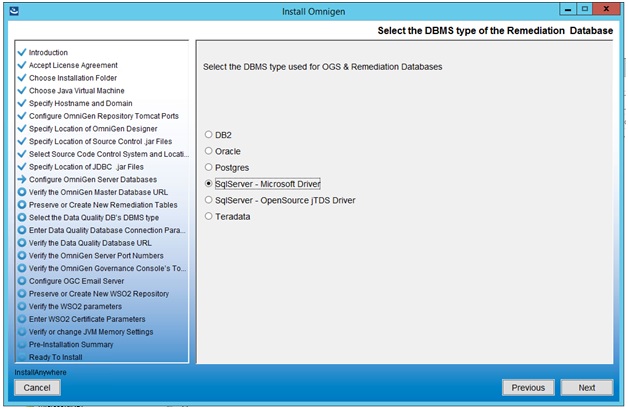Click Configure OGC Email Server step text
Viewport: 628px width, 409px height.
click(x=76, y=281)
